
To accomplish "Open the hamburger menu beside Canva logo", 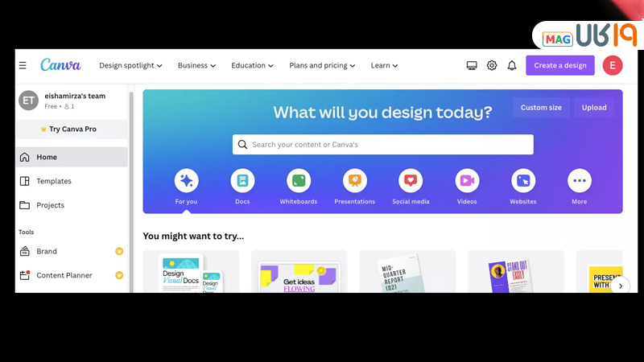I will [x=23, y=65].
